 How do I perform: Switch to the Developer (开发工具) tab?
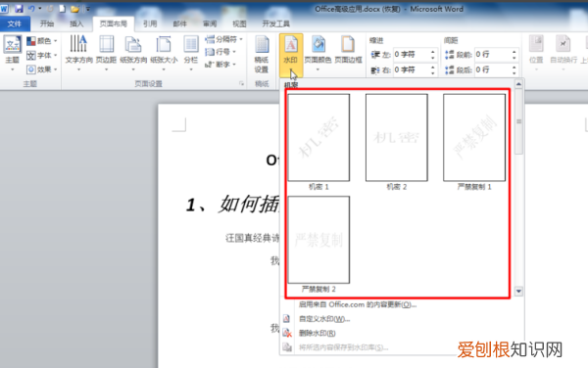(276, 23)
